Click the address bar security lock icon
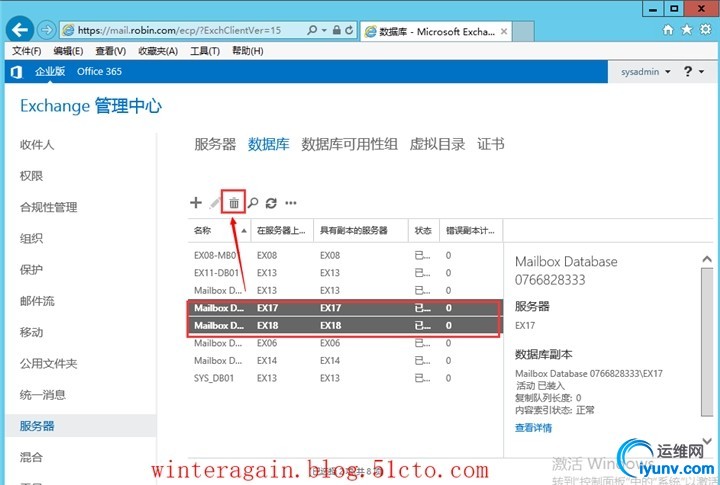This screenshot has width=720, height=485. (337, 30)
